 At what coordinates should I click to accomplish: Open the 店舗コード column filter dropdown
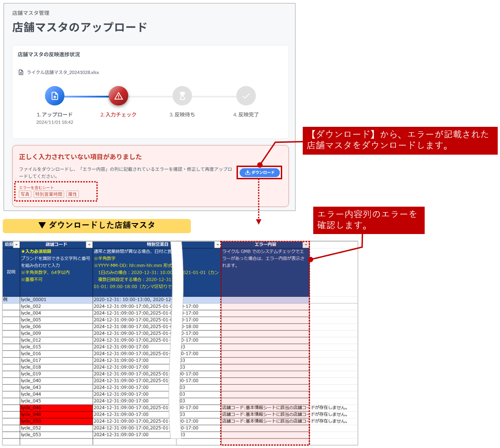(89, 245)
